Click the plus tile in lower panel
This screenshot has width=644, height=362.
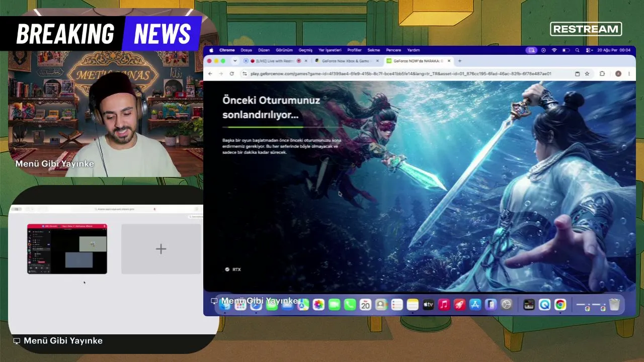(x=161, y=249)
